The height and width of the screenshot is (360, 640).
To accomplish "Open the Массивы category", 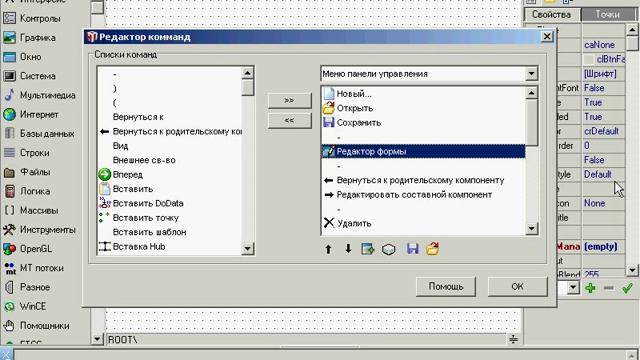I will (39, 210).
